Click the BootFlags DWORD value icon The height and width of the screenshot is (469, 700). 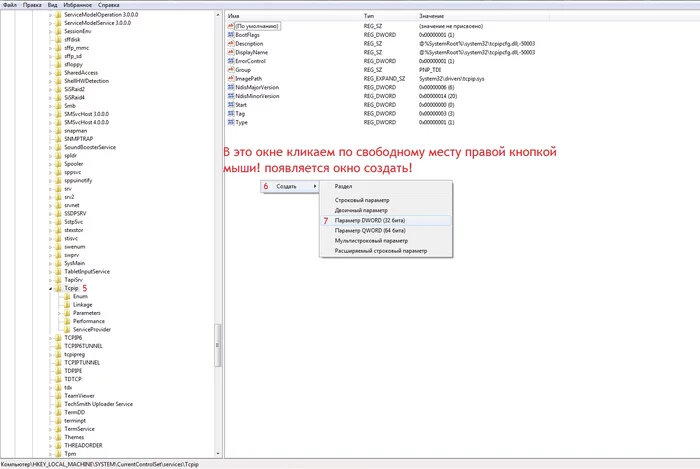pyautogui.click(x=231, y=35)
